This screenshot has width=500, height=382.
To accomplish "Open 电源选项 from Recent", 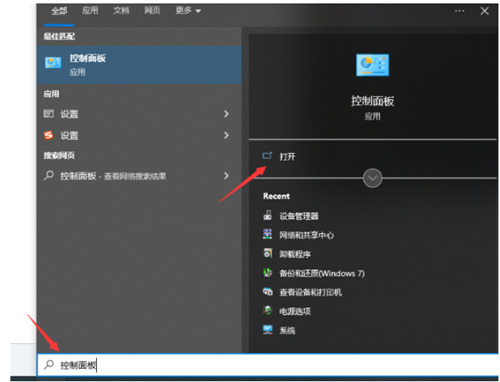I will pos(295,311).
